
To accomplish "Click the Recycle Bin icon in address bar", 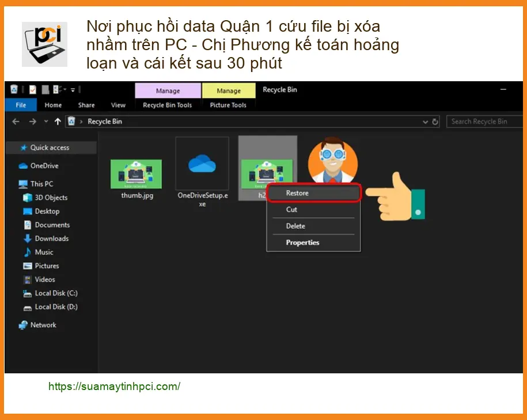I will [x=71, y=121].
